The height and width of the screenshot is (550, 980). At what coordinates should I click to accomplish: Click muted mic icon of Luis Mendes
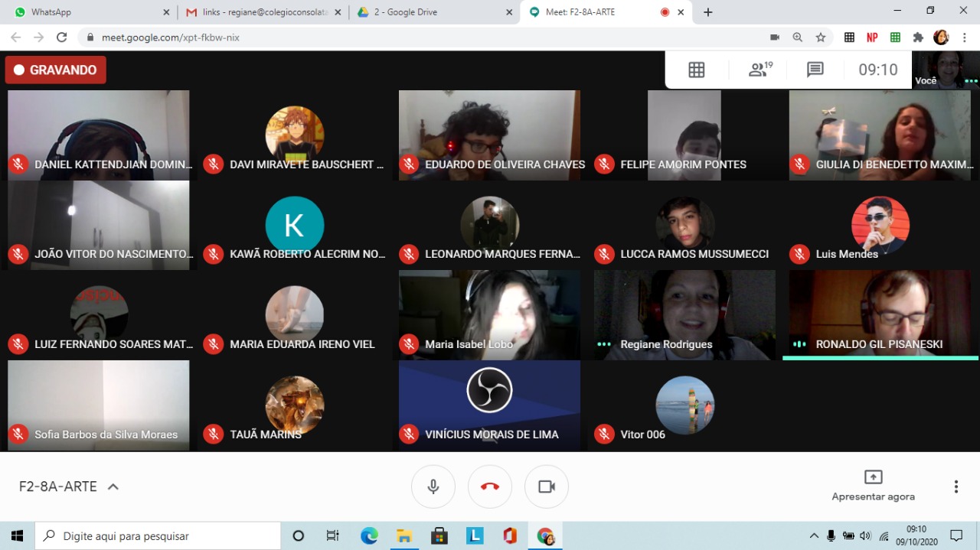[799, 254]
